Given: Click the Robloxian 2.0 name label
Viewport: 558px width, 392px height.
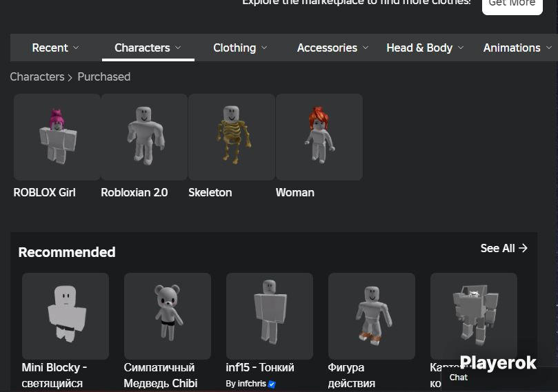Looking at the screenshot, I should (x=134, y=193).
